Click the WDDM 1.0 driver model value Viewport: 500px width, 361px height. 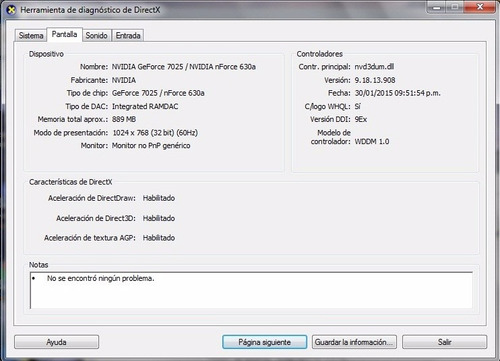[x=372, y=141]
